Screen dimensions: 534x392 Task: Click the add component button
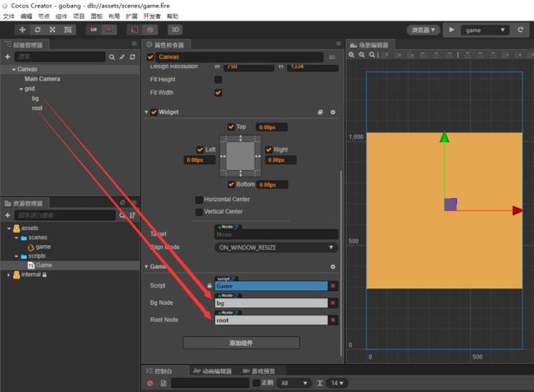click(241, 343)
